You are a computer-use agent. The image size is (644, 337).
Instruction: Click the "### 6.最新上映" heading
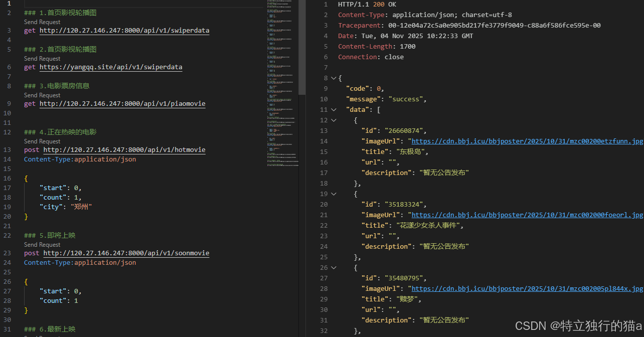pyautogui.click(x=50, y=329)
